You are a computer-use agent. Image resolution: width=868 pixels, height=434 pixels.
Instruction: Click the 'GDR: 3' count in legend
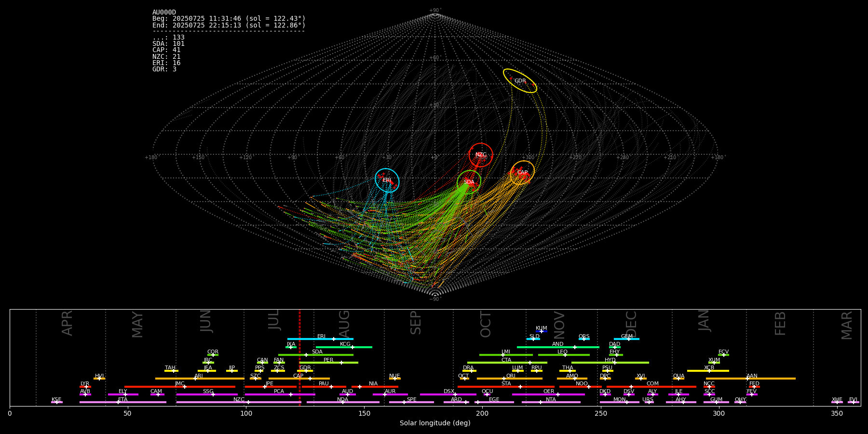(x=164, y=69)
